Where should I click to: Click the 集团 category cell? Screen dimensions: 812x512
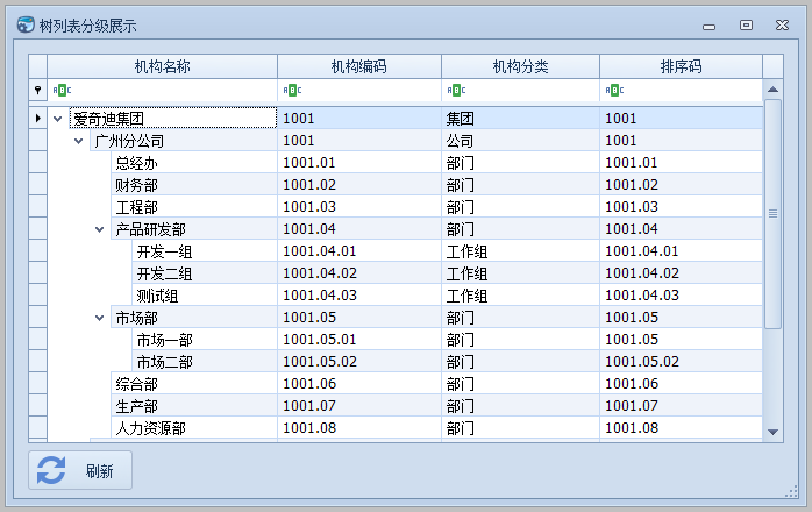click(521, 119)
